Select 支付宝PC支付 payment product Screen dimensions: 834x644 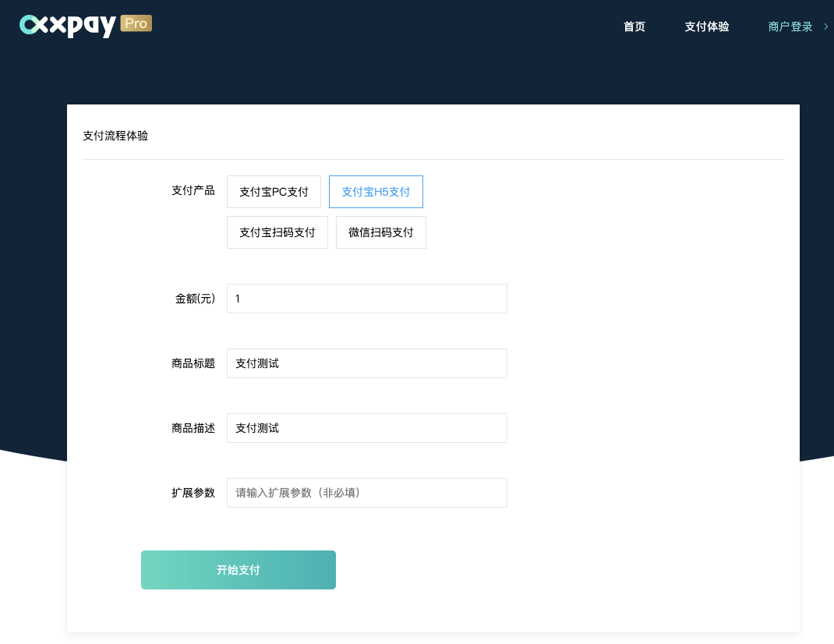point(274,192)
